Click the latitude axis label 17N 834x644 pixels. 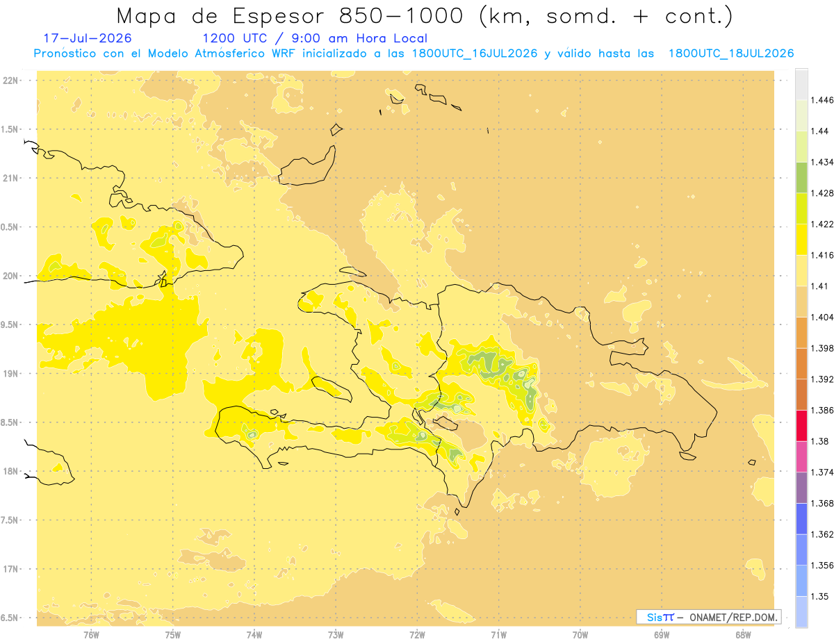point(10,569)
